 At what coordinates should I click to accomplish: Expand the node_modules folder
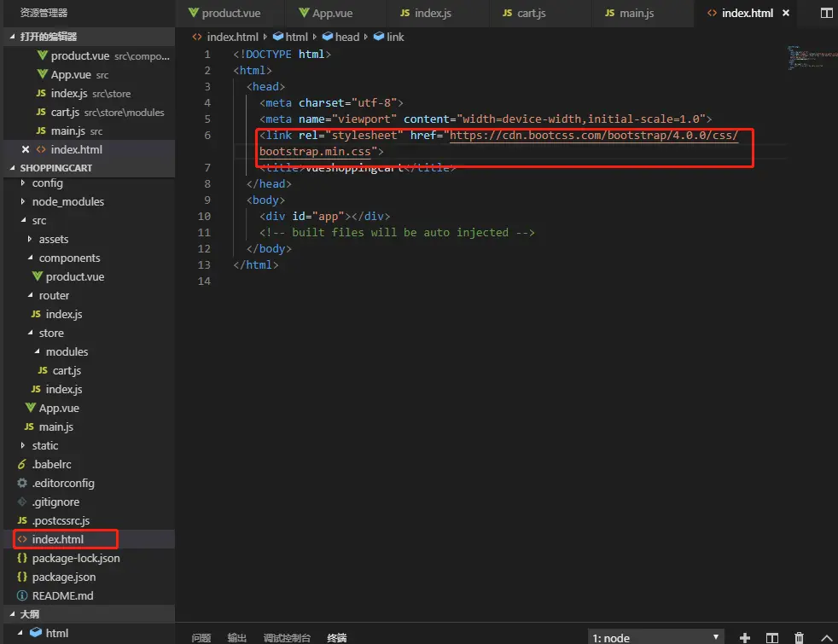pos(89,201)
